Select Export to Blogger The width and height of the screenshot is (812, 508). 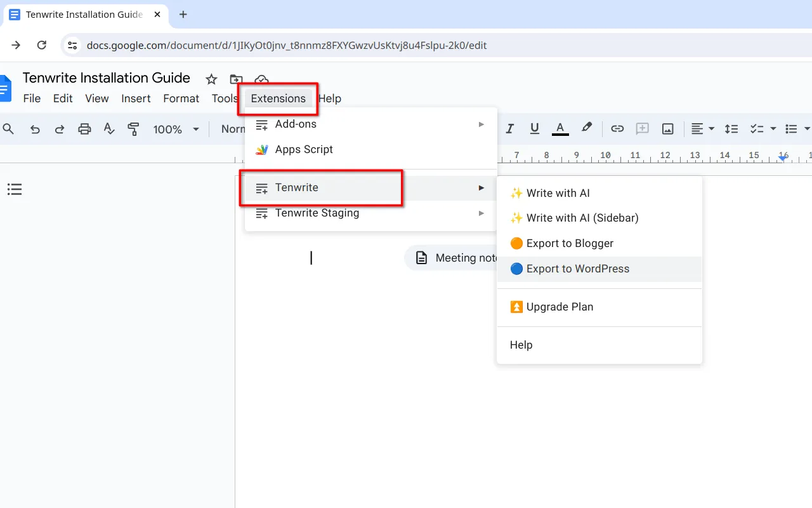click(599, 244)
